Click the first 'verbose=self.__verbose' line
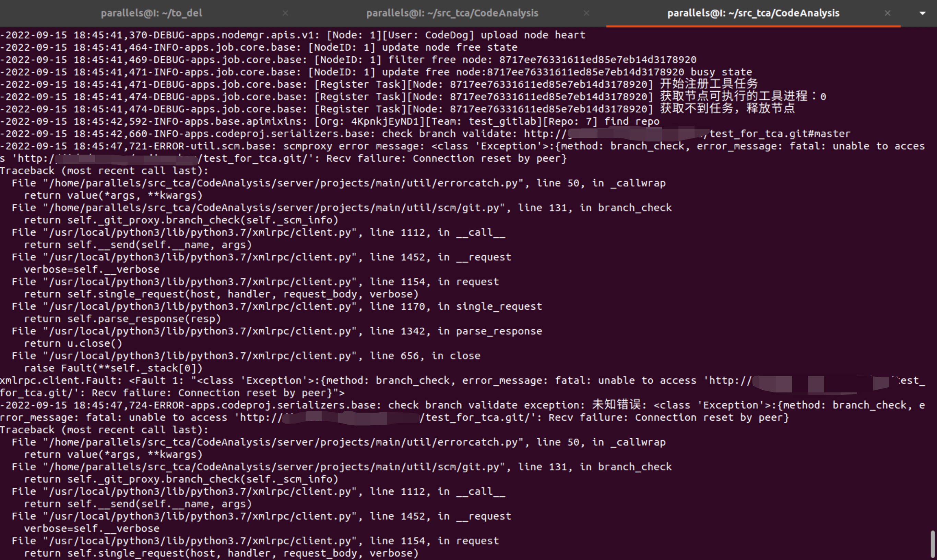Screen dimensions: 937x560 pos(91,269)
